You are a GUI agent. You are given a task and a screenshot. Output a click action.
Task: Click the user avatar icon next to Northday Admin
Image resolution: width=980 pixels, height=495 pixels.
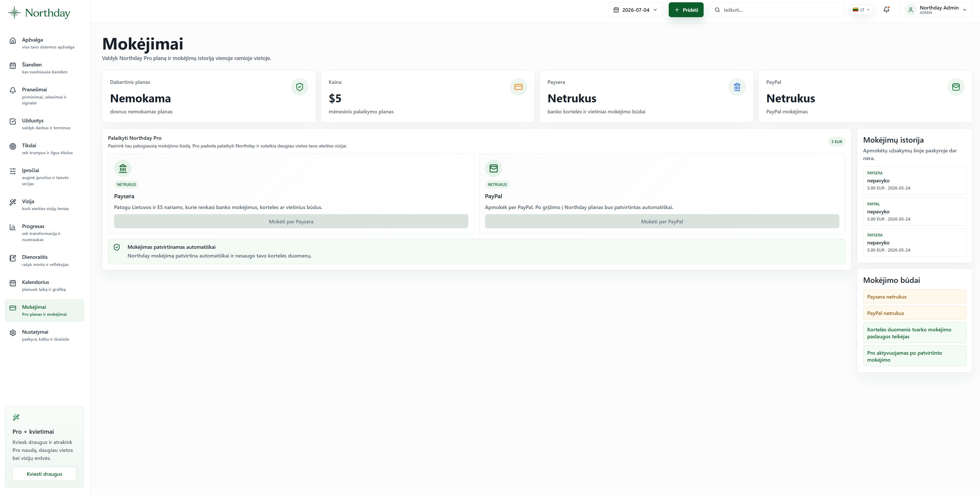pyautogui.click(x=910, y=10)
